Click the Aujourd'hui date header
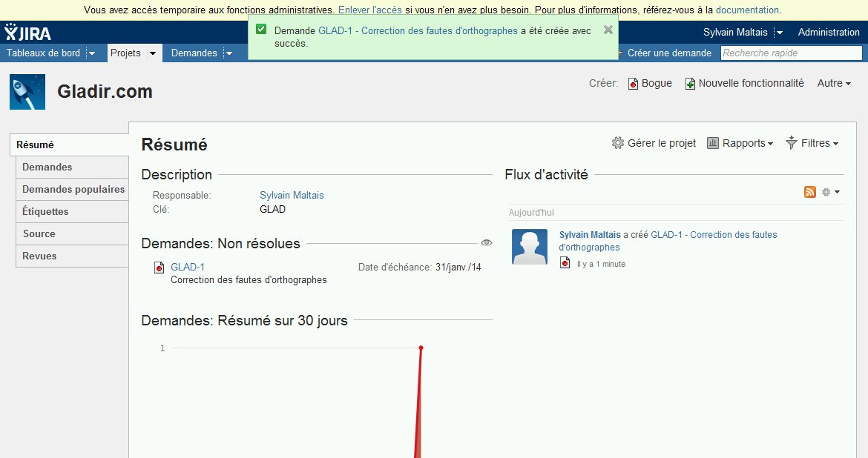Screen dimensions: 868x458 pos(531,213)
